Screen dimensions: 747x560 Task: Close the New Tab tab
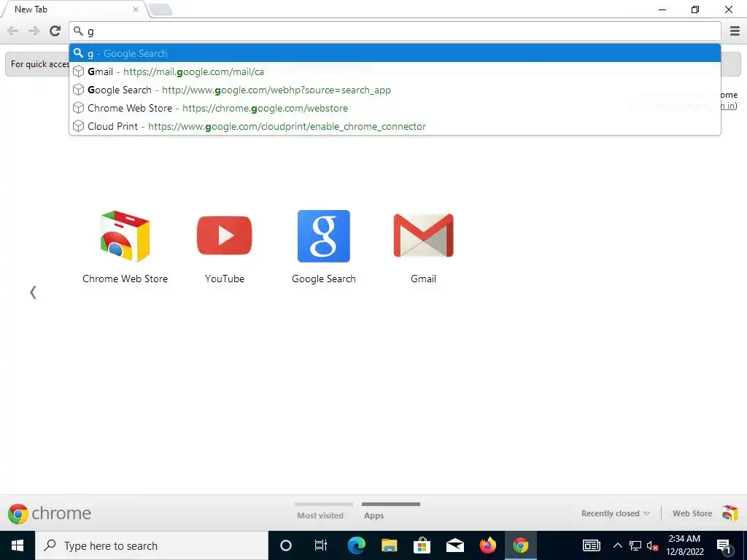click(x=136, y=9)
